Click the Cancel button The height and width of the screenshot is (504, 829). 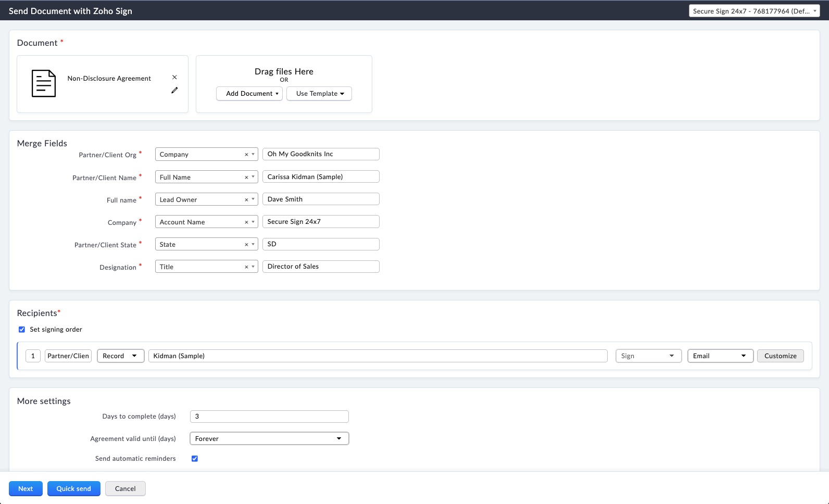click(x=125, y=489)
